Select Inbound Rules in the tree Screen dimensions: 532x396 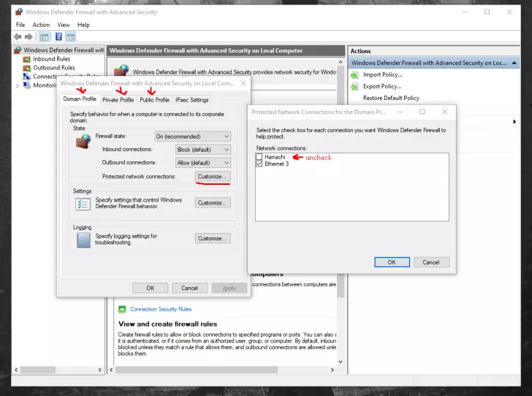pyautogui.click(x=52, y=59)
